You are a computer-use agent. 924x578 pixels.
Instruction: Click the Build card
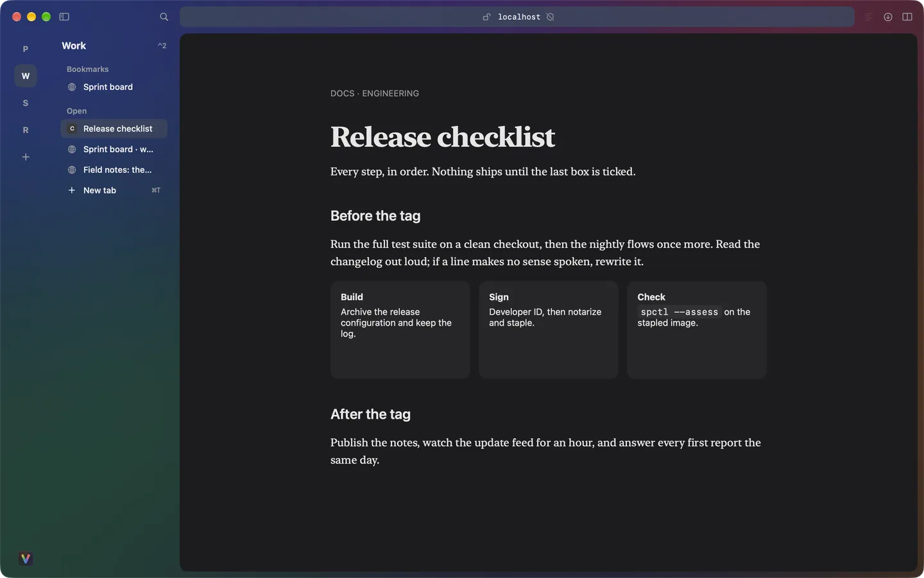tap(400, 329)
